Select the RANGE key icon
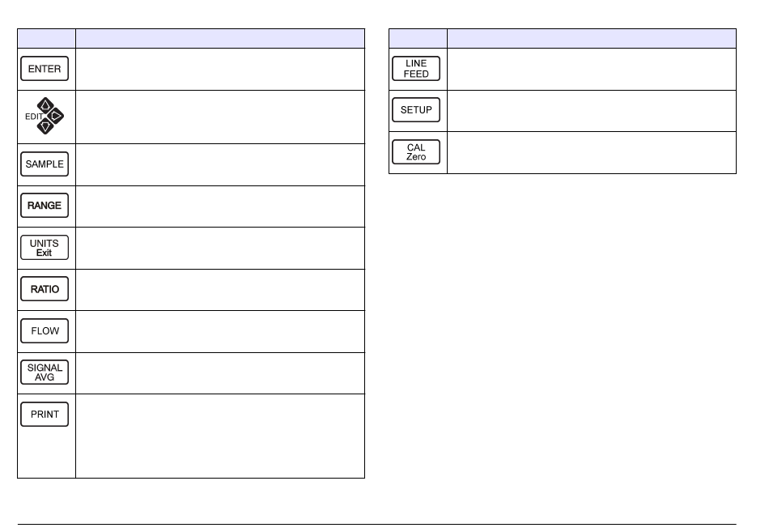 pos(45,206)
